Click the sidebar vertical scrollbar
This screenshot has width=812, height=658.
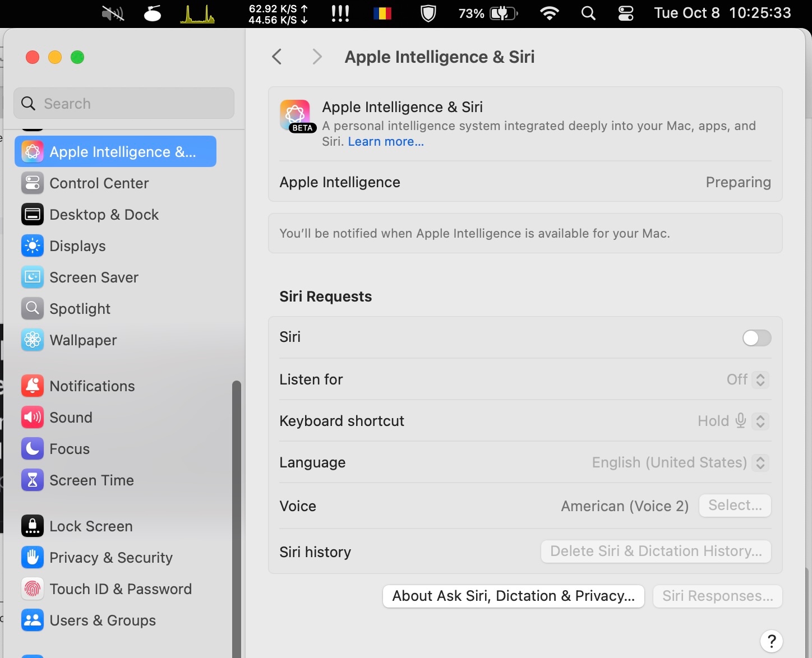[237, 518]
